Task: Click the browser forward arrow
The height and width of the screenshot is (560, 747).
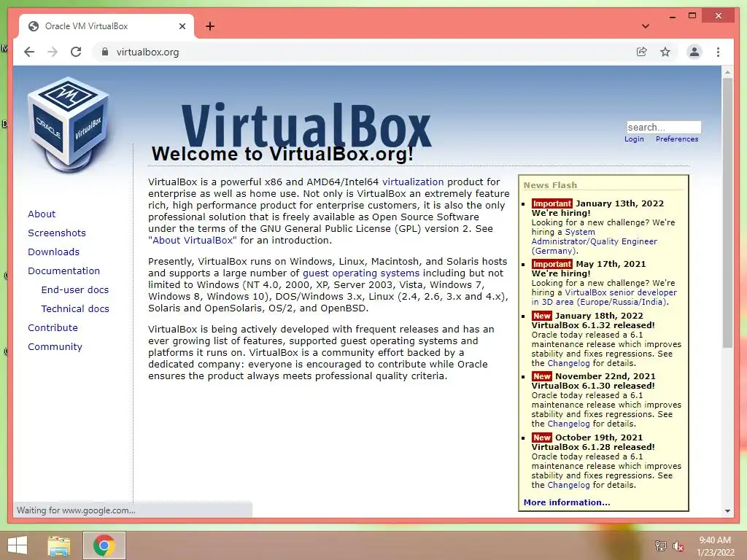Action: 53,52
